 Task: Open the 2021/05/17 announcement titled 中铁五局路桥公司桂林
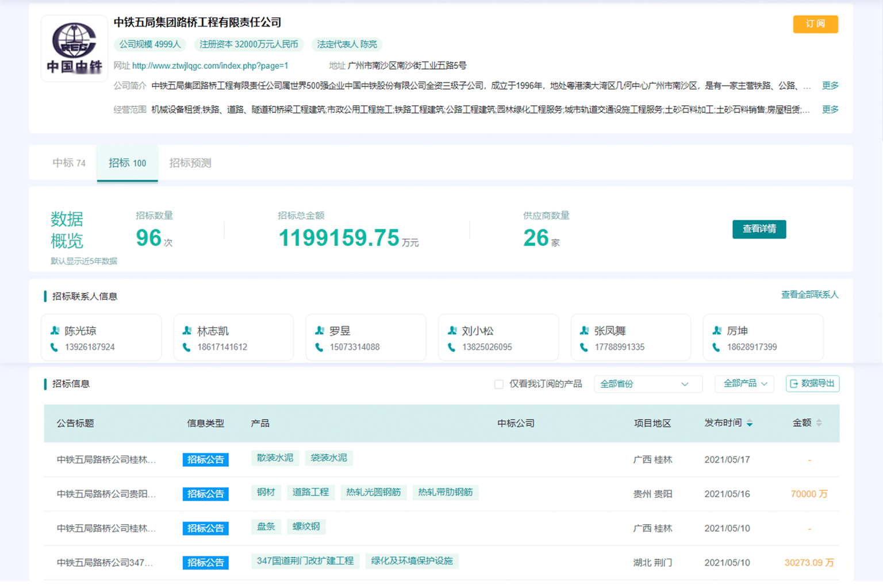[x=106, y=460]
